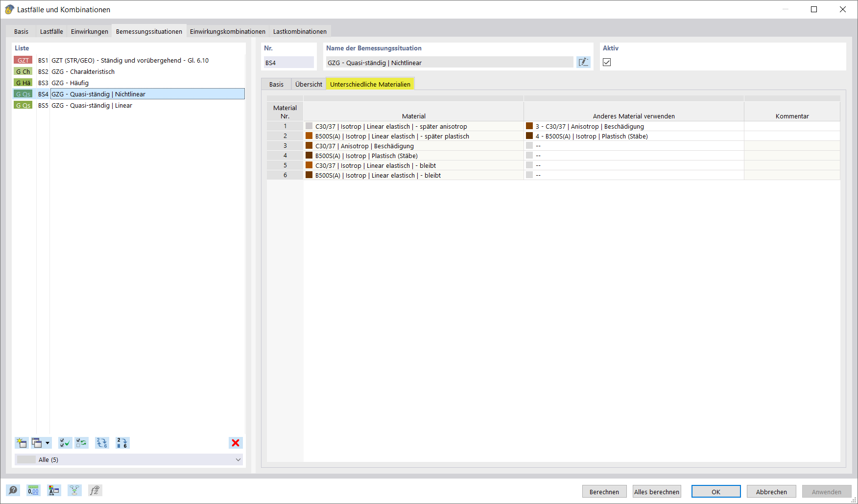
Task: Switch to the Lastkombinationen tab
Action: 300,31
